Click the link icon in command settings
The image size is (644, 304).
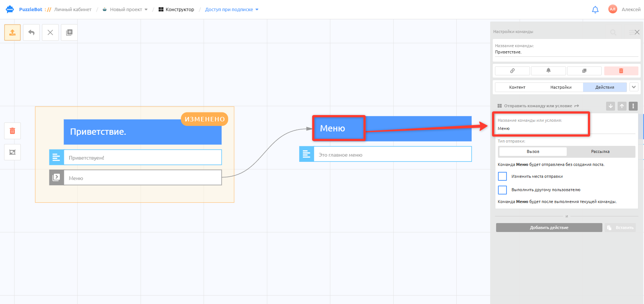(x=512, y=71)
